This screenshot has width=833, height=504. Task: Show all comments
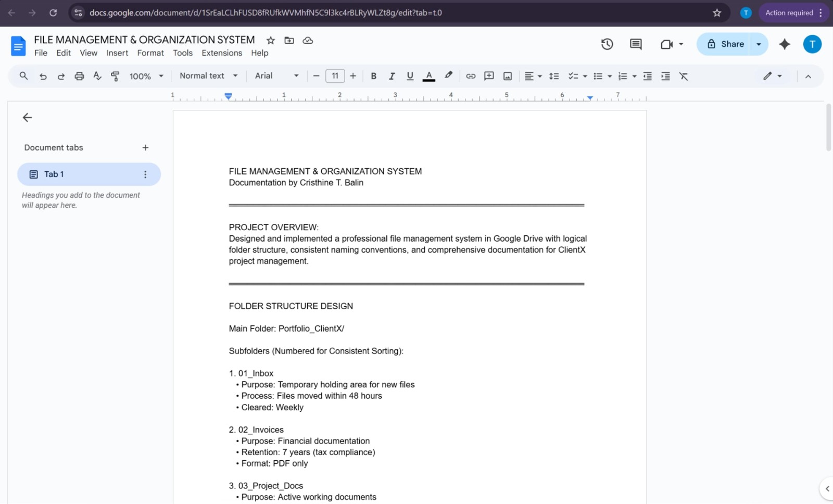pyautogui.click(x=636, y=44)
